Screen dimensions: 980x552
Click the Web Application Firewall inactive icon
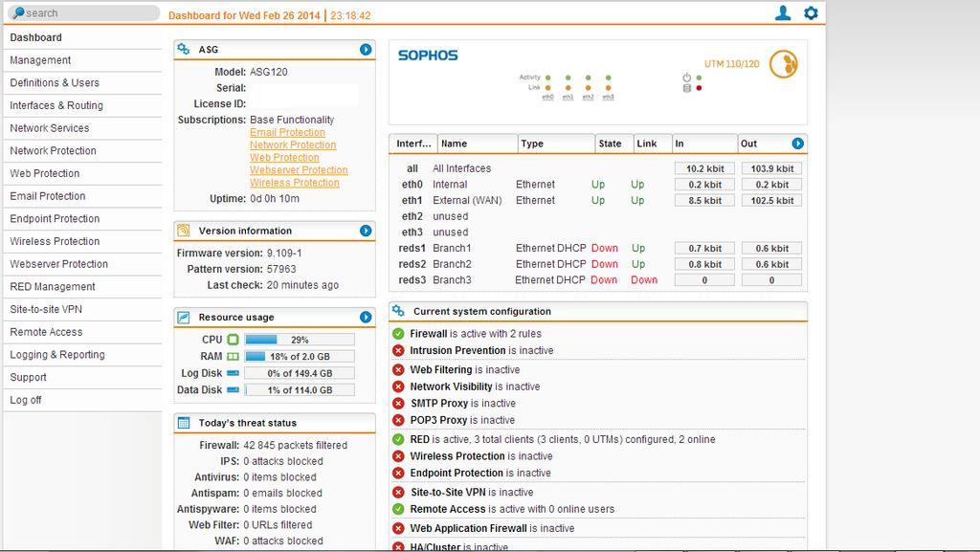tap(398, 528)
